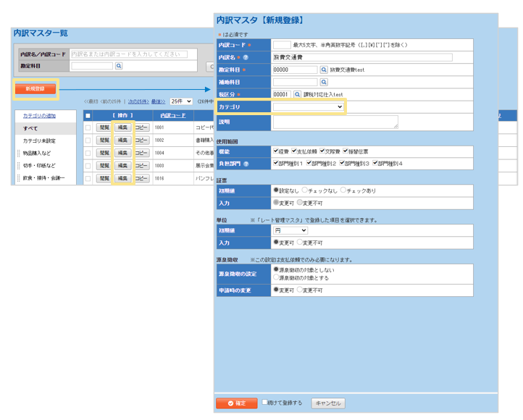
Task: Expand the 25件 page size dropdown
Action: [x=181, y=101]
